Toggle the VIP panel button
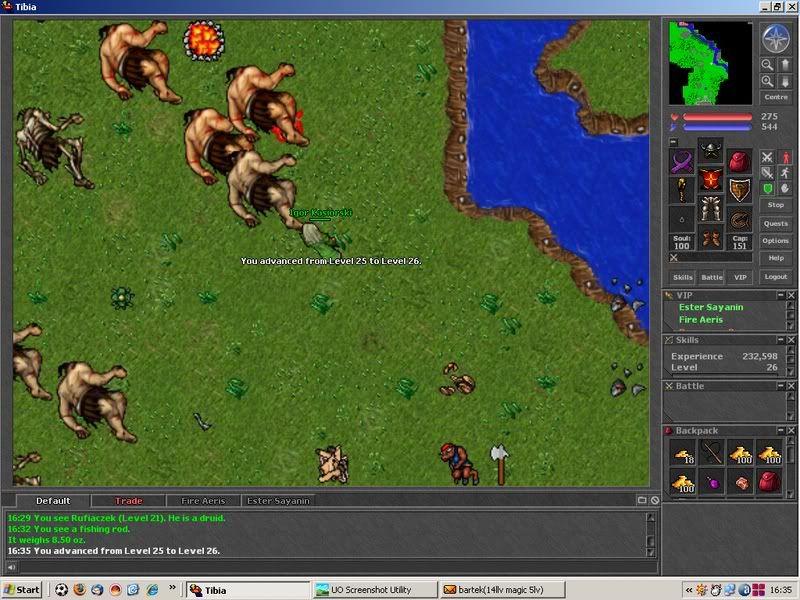The width and height of the screenshot is (800, 600). tap(740, 277)
